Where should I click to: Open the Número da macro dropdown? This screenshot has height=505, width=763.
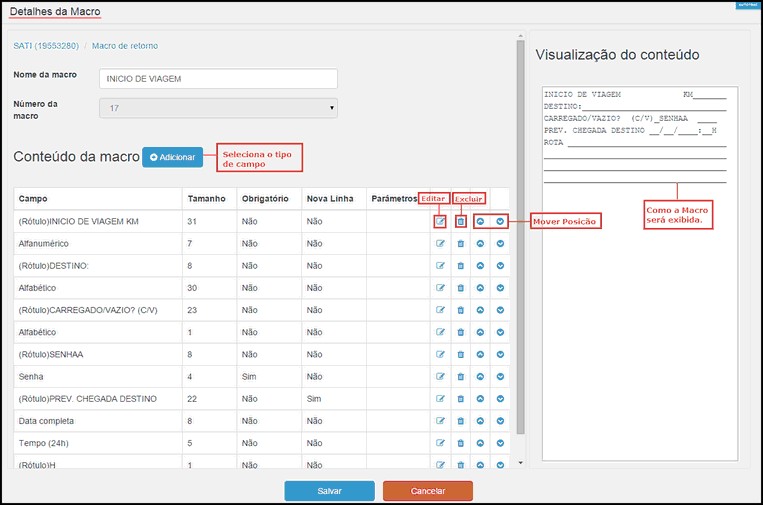click(x=218, y=108)
